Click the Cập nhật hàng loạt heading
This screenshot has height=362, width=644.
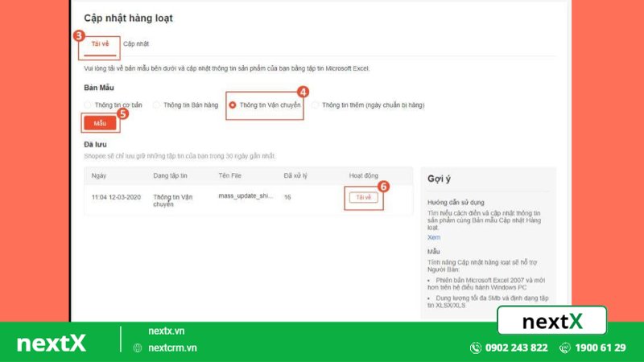(128, 18)
